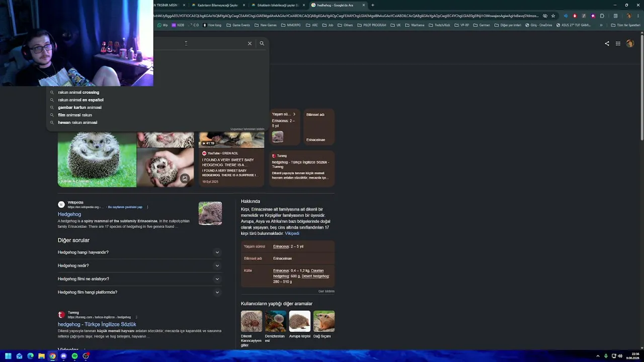This screenshot has height=362, width=644.
Task: Open the 'How long' bookmark
Action: tap(212, 25)
